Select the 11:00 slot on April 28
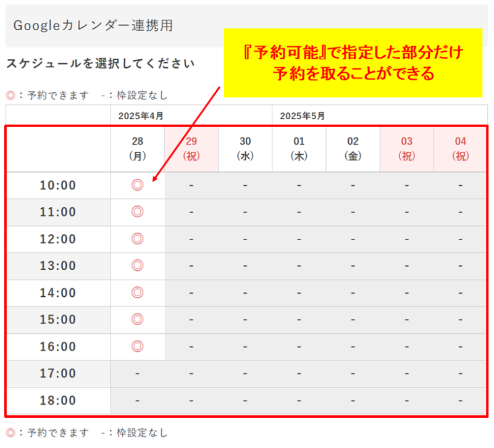The image size is (494, 448). (x=137, y=212)
